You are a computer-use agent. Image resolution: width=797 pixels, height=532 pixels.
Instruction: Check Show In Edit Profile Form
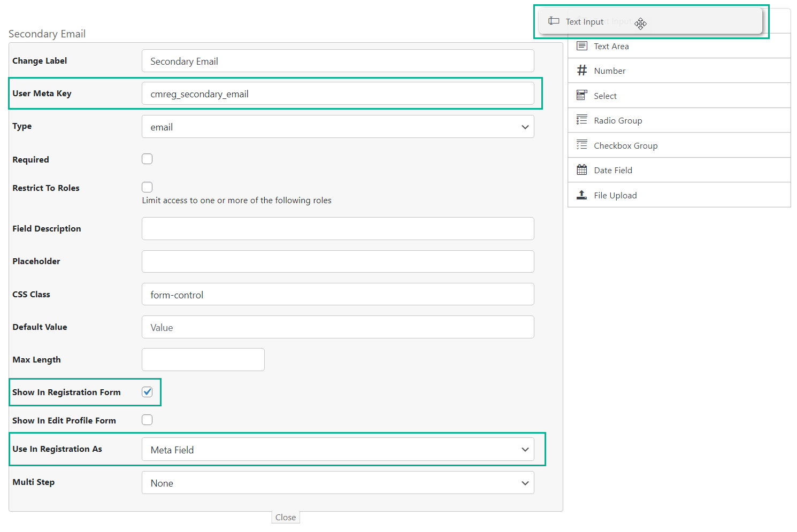click(x=147, y=420)
